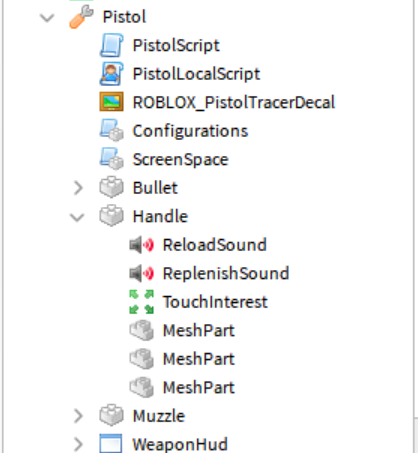418x453 pixels.
Task: Collapse the Pistol tree node
Action: coord(47,18)
